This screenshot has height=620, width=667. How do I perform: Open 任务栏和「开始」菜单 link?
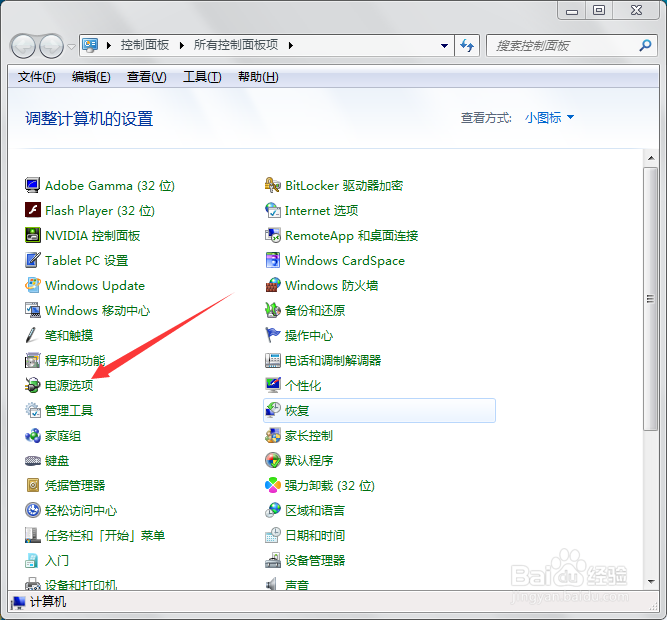(x=105, y=535)
